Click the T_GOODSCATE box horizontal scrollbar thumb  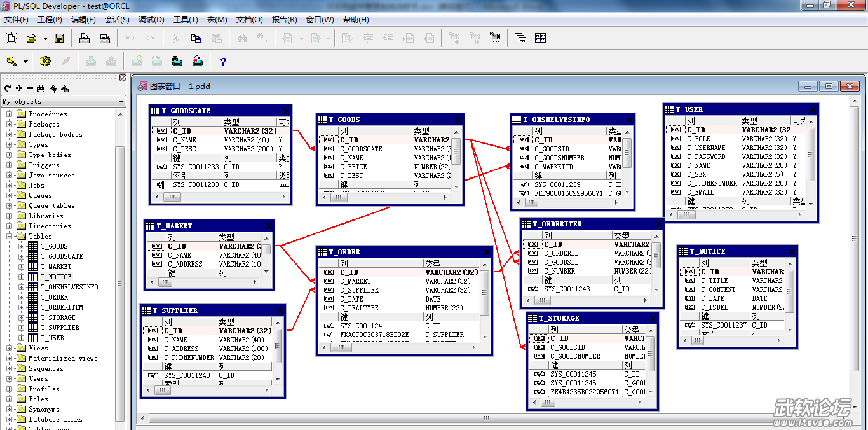tap(172, 197)
